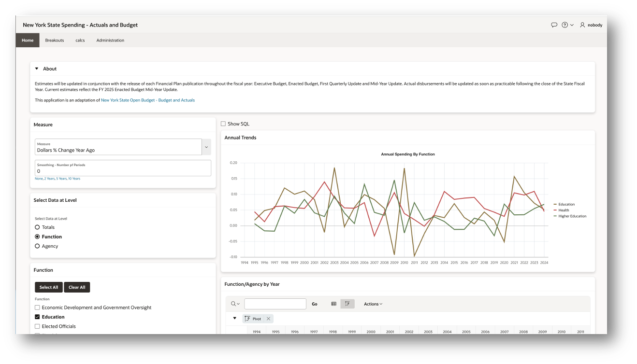Click the Clear All button
Viewport: 637px width, 364px height.
[77, 287]
